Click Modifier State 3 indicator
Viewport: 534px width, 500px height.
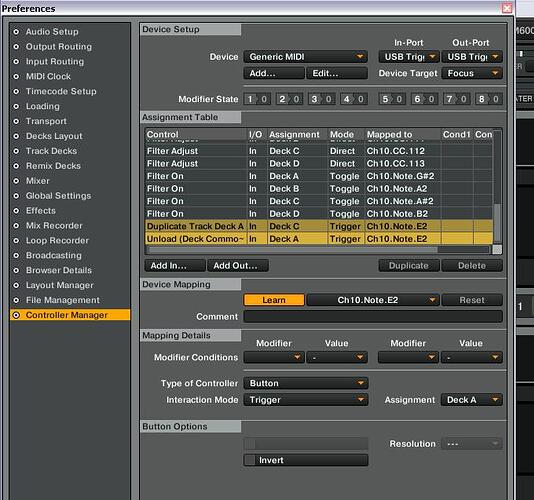click(321, 99)
